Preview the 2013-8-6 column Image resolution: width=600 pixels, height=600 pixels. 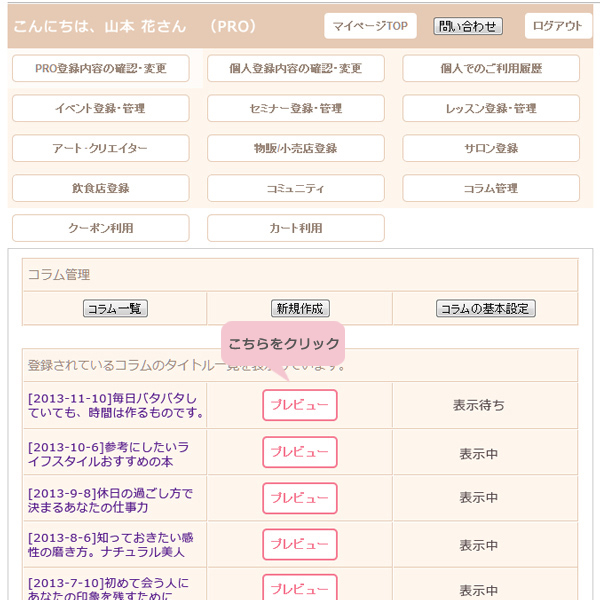pos(300,545)
